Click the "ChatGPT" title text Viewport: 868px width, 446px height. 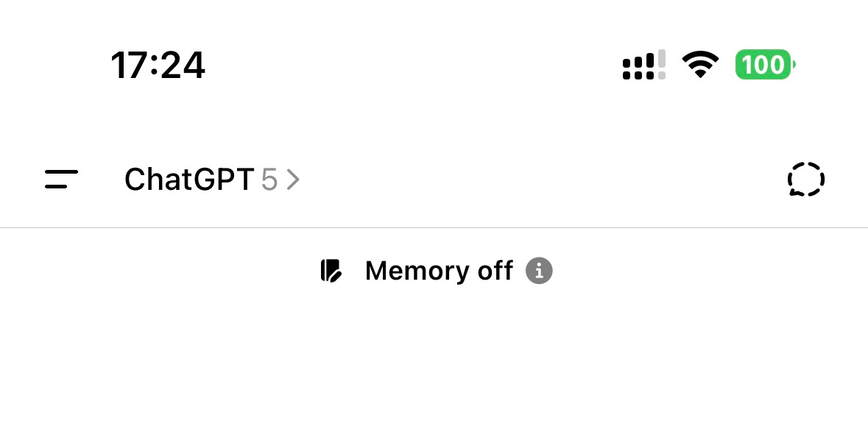coord(188,180)
